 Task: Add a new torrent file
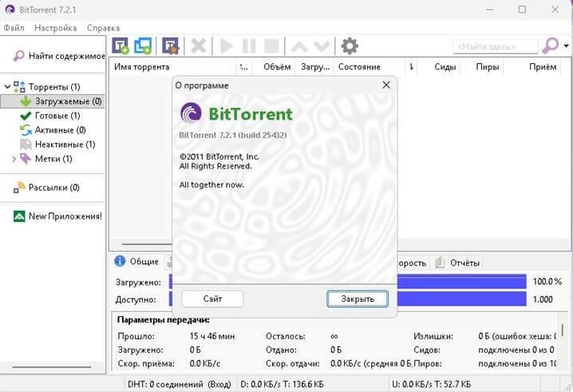pyautogui.click(x=121, y=46)
